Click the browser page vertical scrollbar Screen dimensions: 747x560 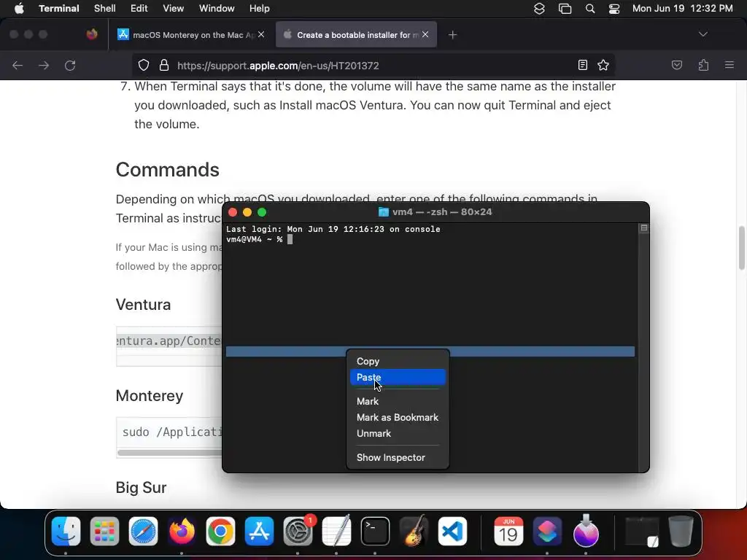point(742,248)
